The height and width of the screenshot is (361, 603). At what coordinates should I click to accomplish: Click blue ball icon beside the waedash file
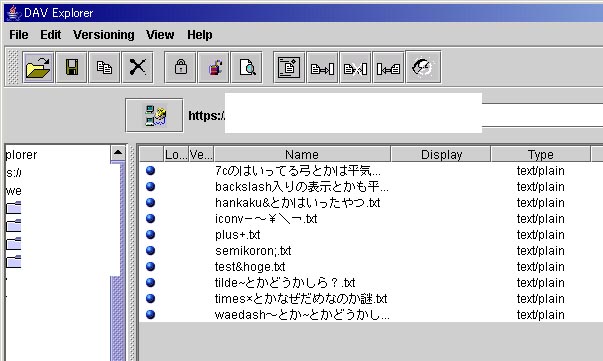[x=150, y=314]
